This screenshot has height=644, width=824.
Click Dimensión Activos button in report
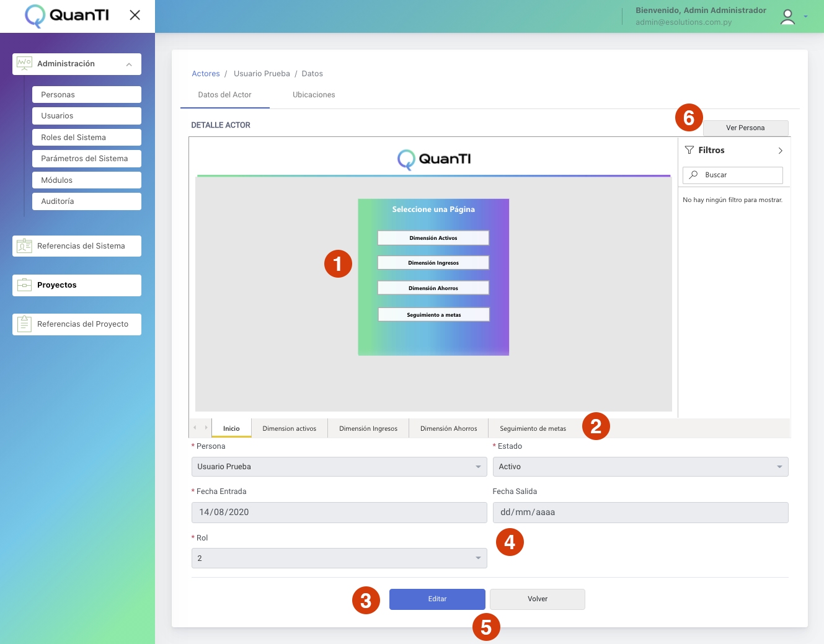(x=433, y=238)
